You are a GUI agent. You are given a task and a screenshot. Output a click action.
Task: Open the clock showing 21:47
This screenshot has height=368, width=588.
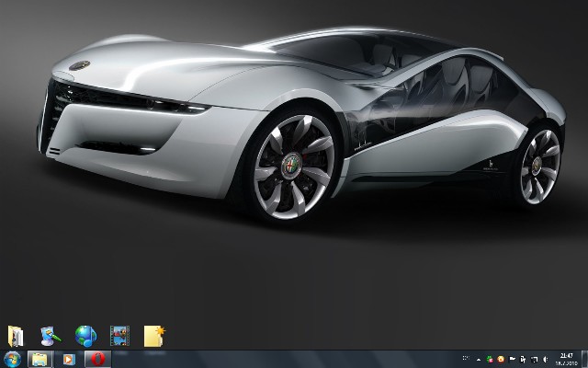[x=565, y=359]
